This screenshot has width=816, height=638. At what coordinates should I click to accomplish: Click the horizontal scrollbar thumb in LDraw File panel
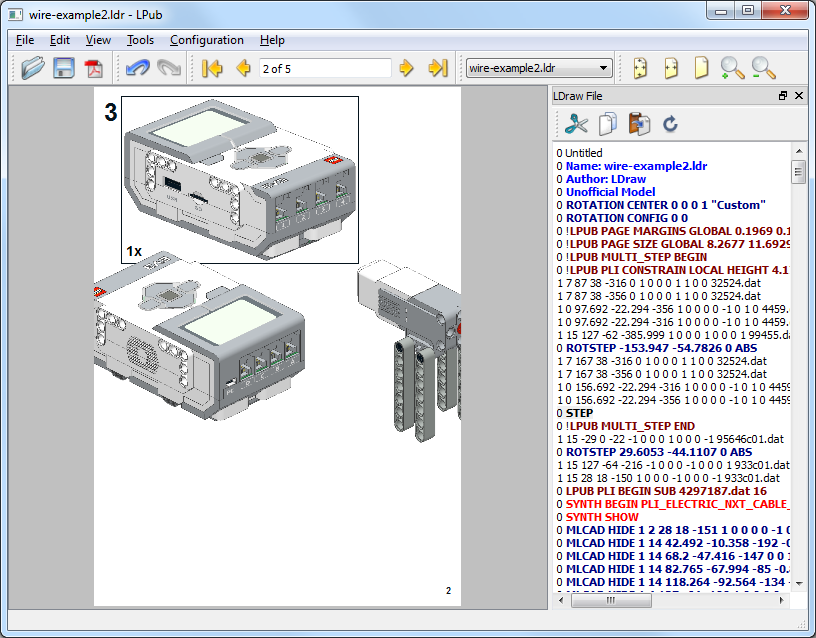coord(611,601)
